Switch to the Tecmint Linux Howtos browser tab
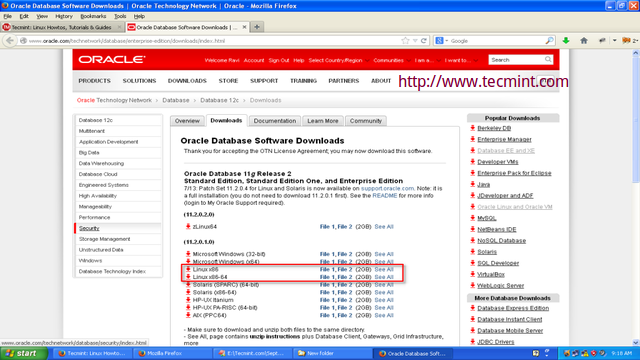 coord(61,27)
